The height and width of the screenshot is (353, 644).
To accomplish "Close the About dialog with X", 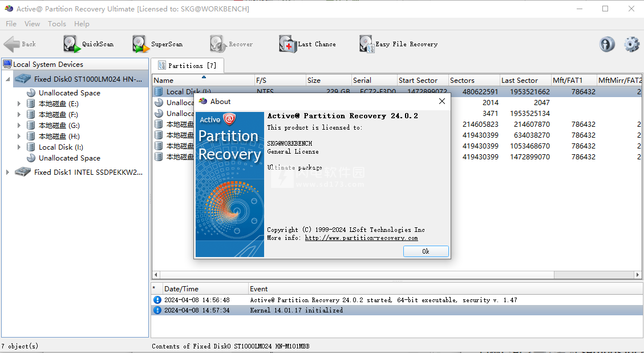I will coord(442,101).
